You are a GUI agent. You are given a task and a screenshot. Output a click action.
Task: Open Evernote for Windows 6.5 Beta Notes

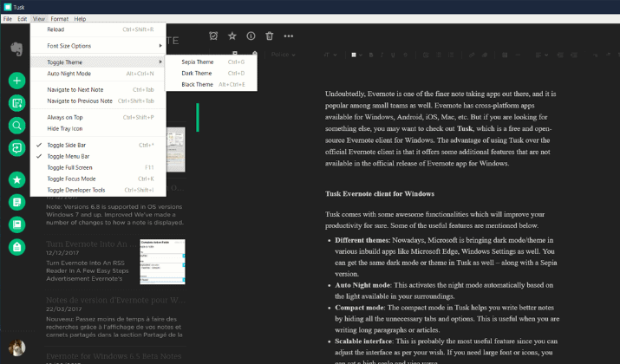[114, 356]
